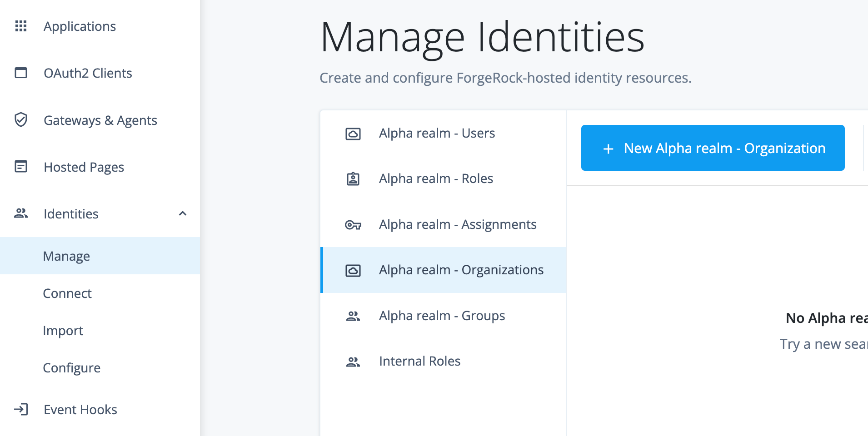Click the Internal Roles people icon
The height and width of the screenshot is (436, 868).
coord(353,362)
